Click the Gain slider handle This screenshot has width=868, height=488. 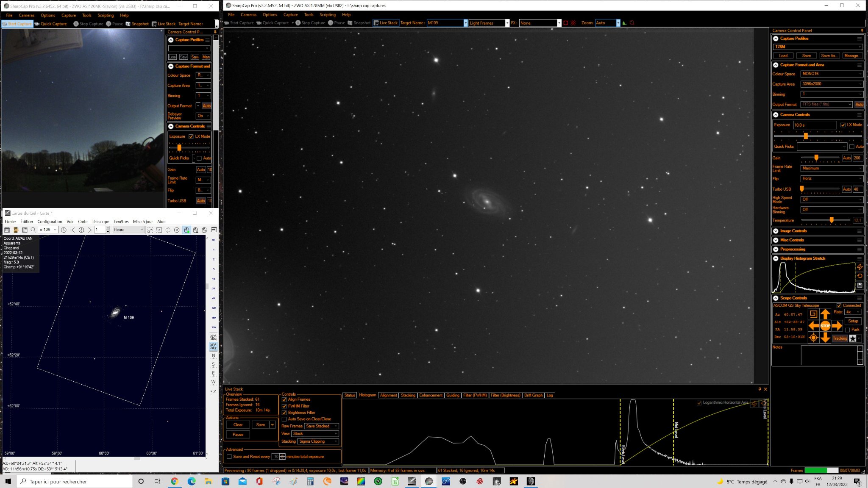click(816, 158)
